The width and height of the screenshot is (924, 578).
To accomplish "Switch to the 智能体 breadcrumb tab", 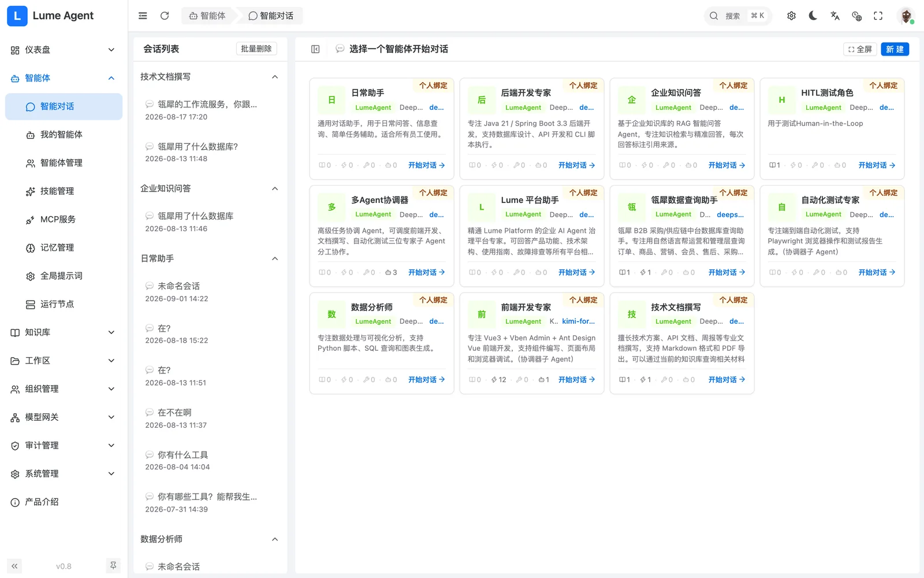I will [x=207, y=16].
